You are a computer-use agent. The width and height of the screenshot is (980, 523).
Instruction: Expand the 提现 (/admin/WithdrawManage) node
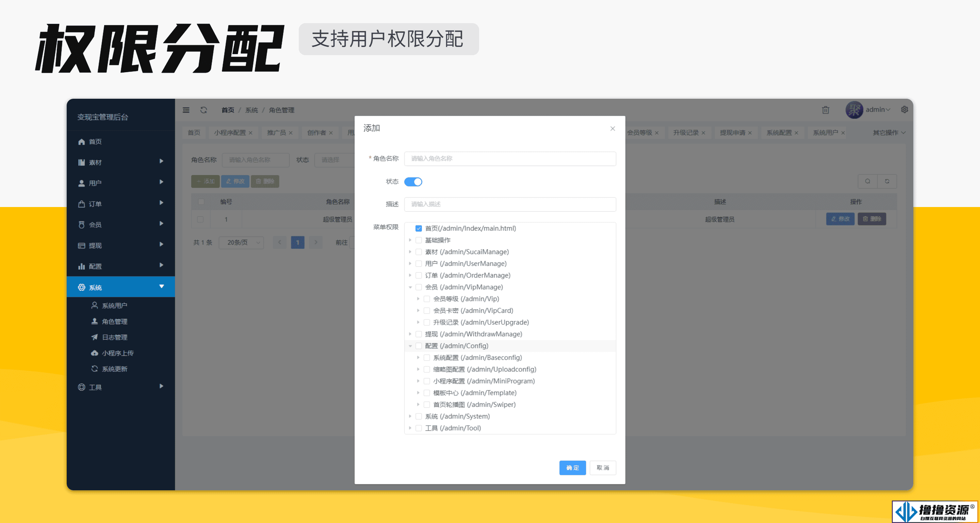coord(410,334)
